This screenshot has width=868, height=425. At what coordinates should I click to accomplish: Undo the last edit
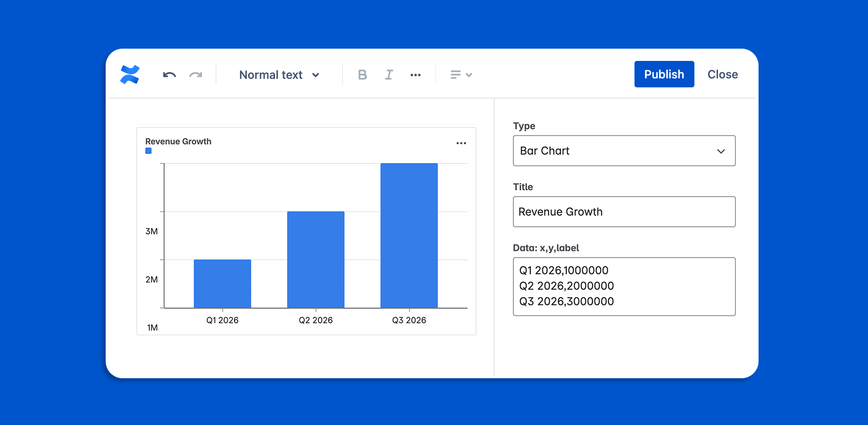169,75
